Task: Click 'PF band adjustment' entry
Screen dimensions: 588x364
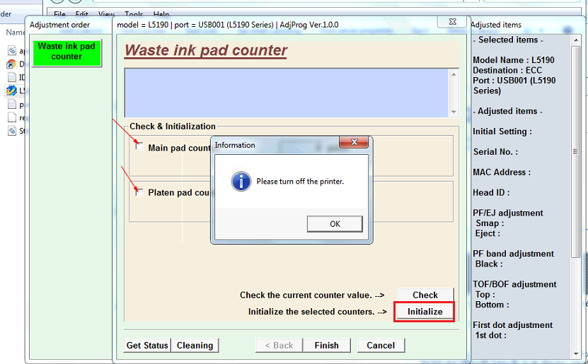Action: [x=513, y=254]
